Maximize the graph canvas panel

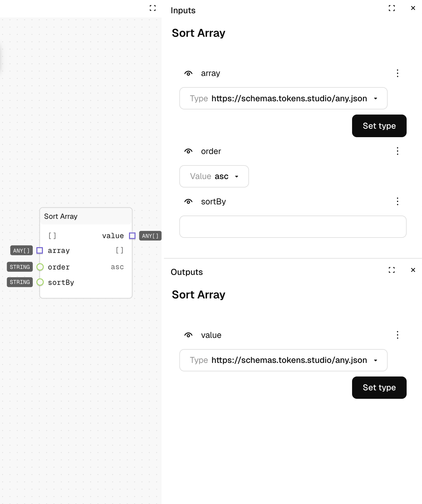(153, 8)
